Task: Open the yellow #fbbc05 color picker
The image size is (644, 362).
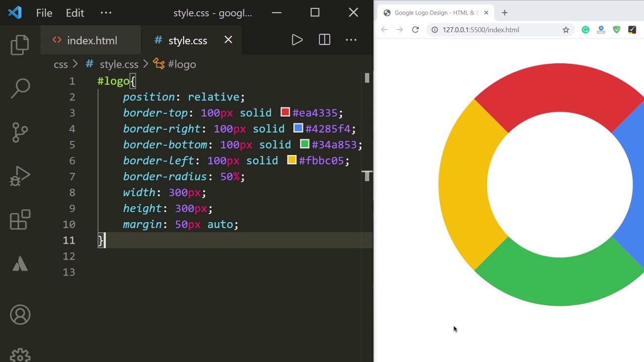Action: pyautogui.click(x=292, y=160)
